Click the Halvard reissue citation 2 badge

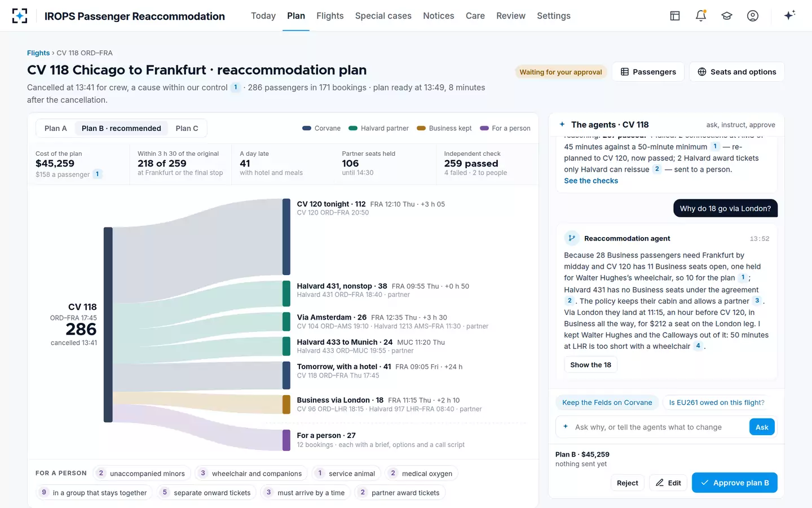point(657,169)
